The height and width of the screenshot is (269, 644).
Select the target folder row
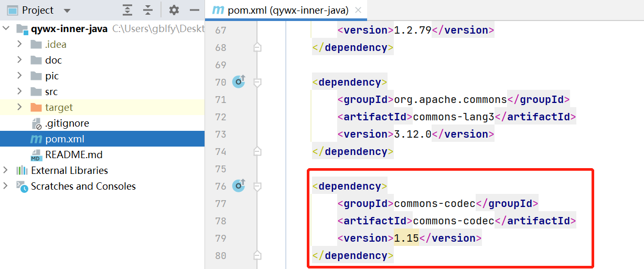point(102,107)
